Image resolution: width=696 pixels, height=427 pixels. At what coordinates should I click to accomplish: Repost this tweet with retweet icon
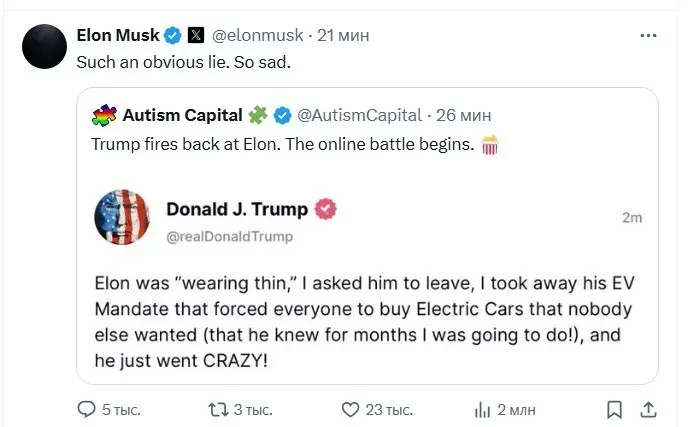click(x=216, y=408)
